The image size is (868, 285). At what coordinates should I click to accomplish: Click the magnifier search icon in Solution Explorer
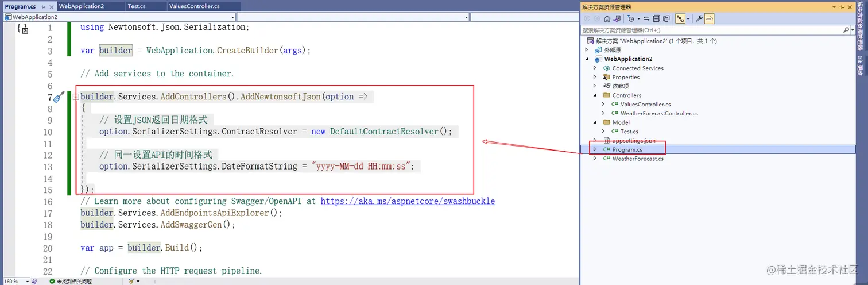tap(846, 30)
